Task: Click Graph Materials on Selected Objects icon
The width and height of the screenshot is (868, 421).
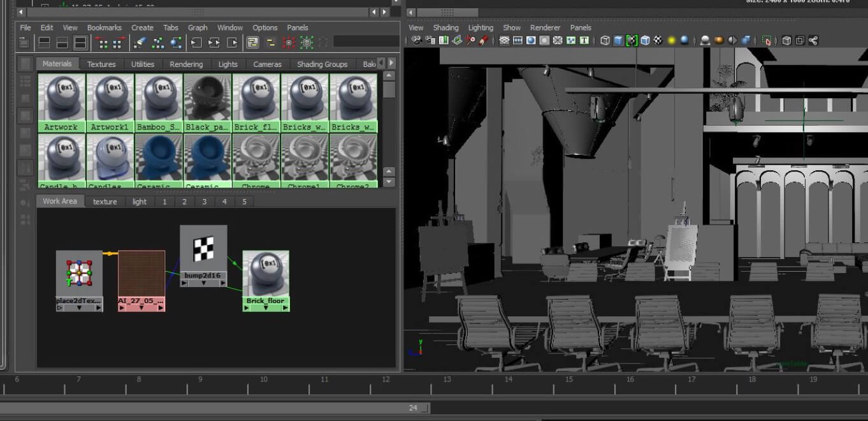Action: (176, 43)
